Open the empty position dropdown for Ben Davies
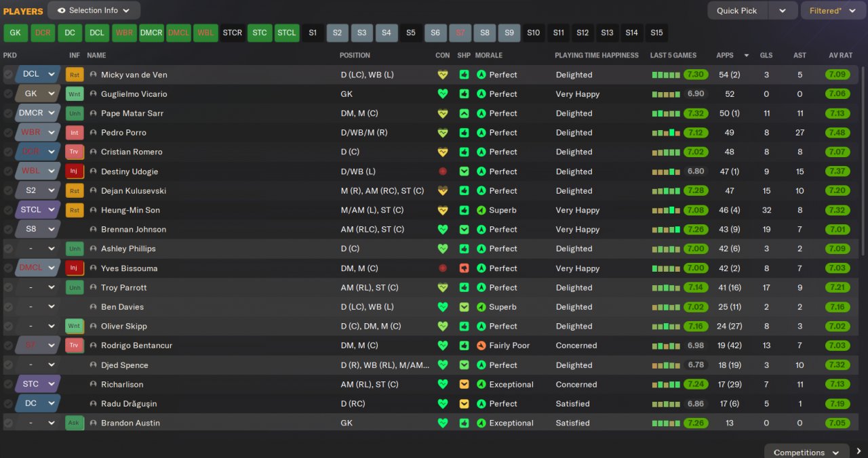 (38, 307)
